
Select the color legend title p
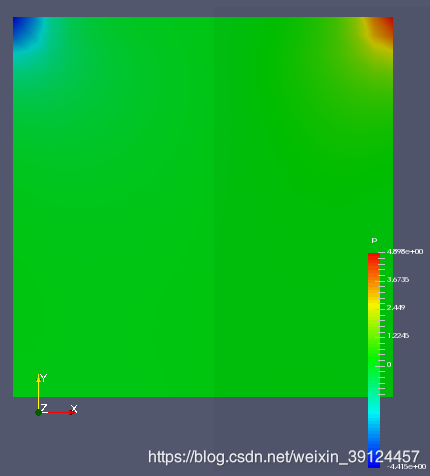(374, 240)
